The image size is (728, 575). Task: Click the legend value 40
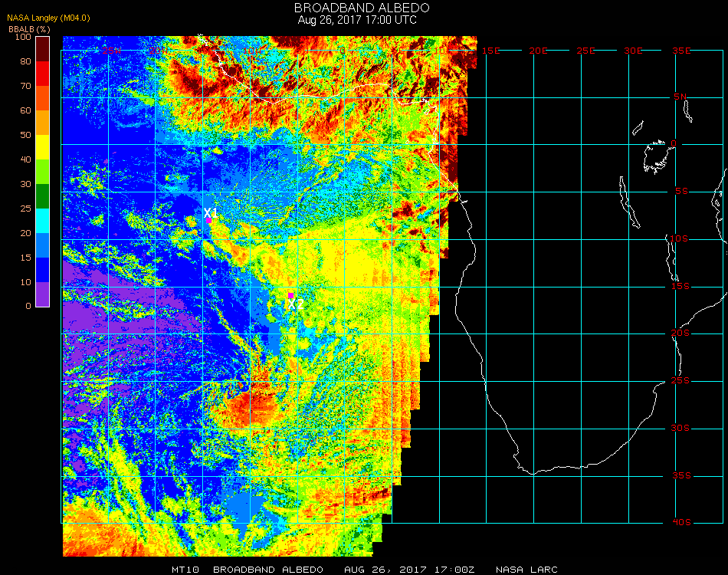[25, 159]
